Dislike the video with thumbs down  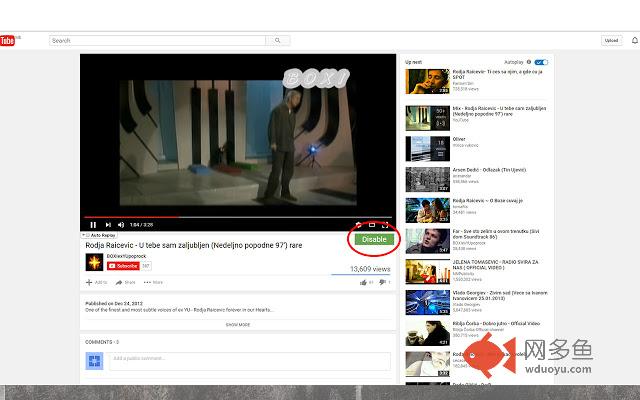(382, 282)
